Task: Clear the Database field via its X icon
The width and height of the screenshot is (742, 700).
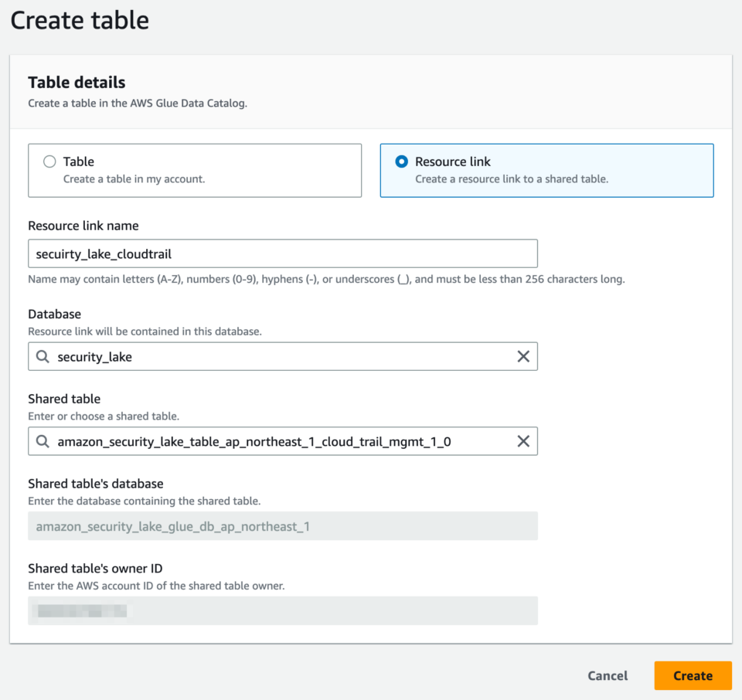Action: tap(523, 356)
